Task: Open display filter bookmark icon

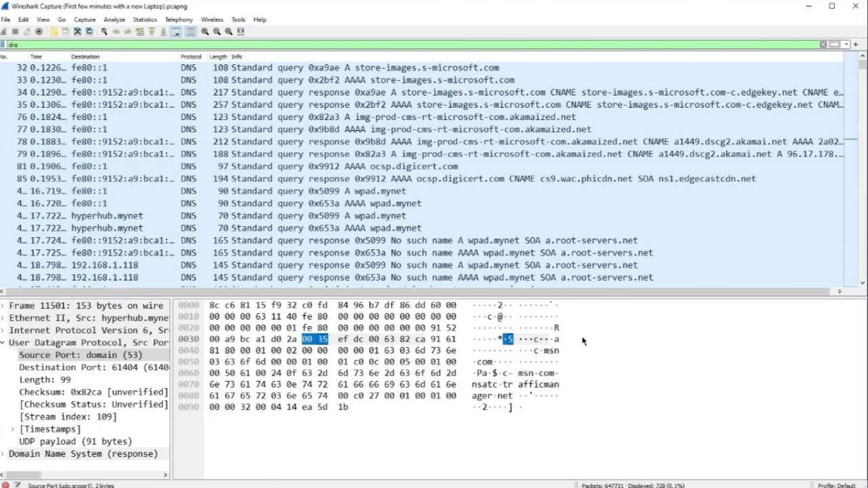Action: click(3, 45)
